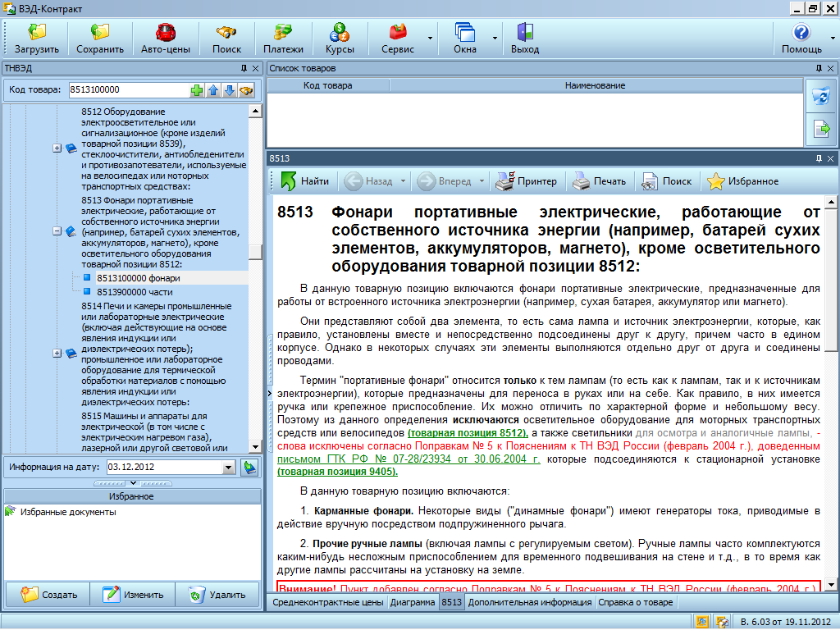
Task: Open Вперед history dropdown arrow
Action: pyautogui.click(x=482, y=181)
